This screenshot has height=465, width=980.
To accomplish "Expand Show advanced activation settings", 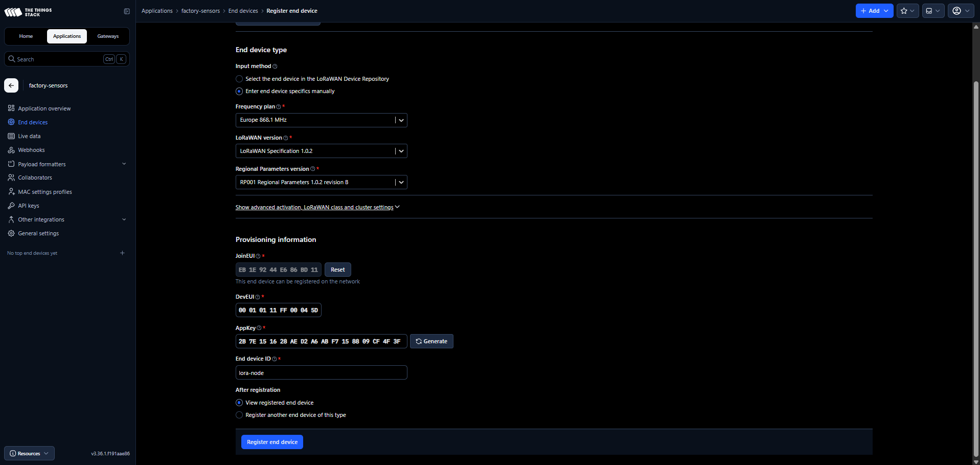I will click(317, 207).
